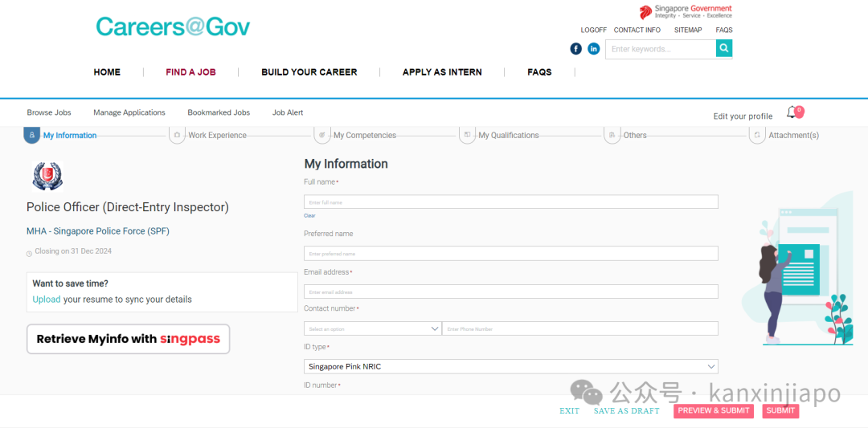Viewport: 868px width, 428px height.
Task: Select the My Information step icon
Action: click(31, 135)
